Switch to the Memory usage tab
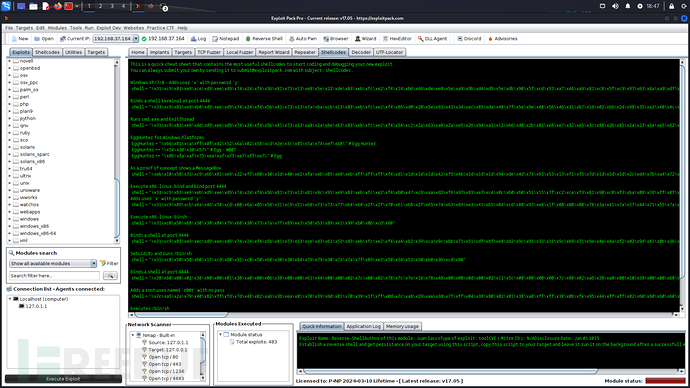Image resolution: width=690 pixels, height=388 pixels. click(x=402, y=326)
